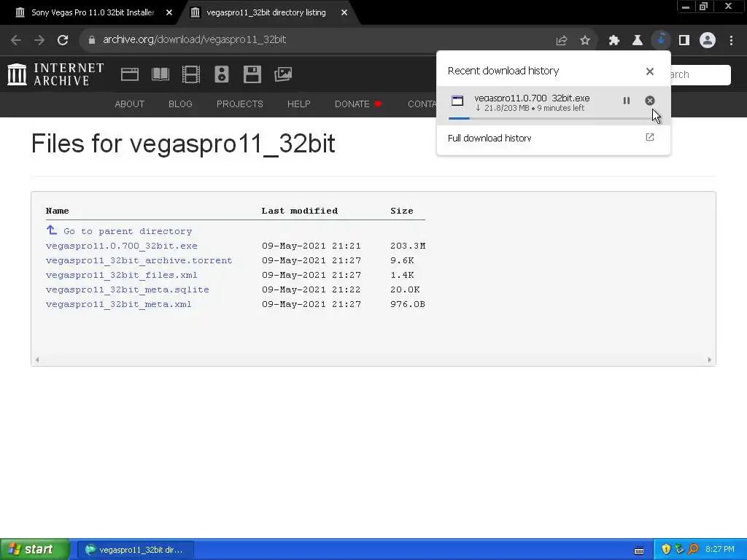Open the HELP nav item

(x=298, y=104)
